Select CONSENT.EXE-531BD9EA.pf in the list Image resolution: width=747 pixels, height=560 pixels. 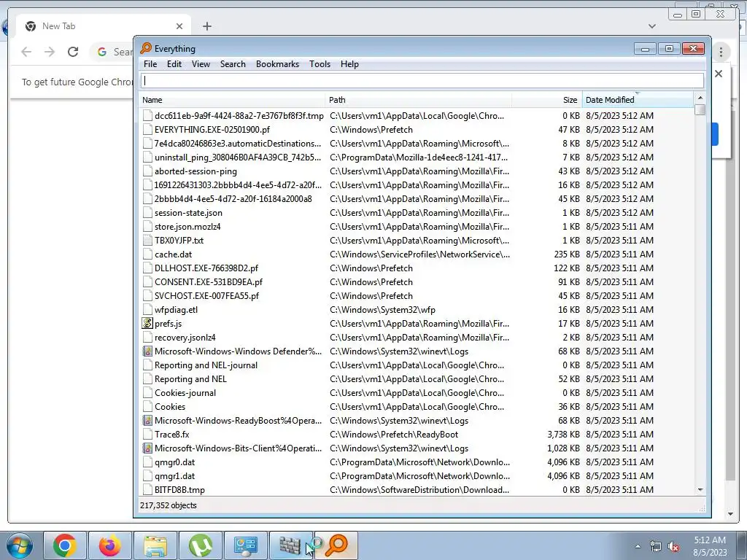click(x=208, y=282)
